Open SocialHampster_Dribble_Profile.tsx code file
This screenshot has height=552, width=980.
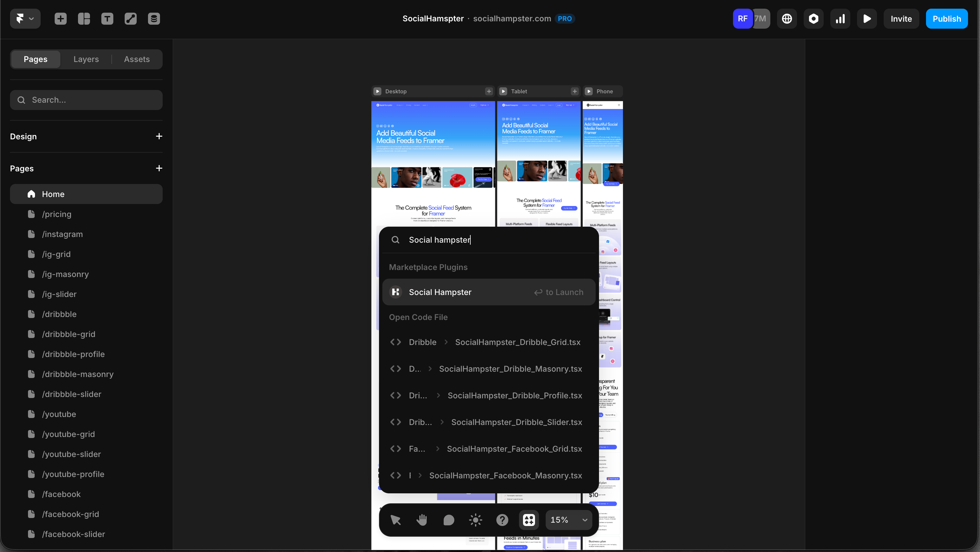click(489, 395)
